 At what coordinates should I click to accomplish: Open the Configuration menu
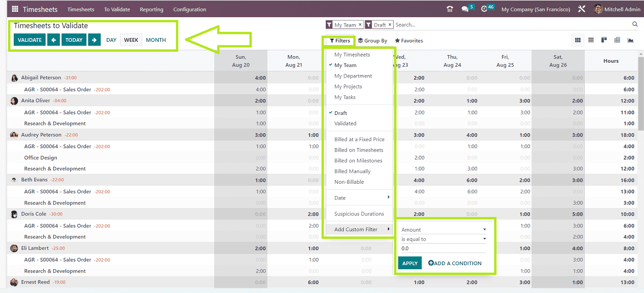click(x=190, y=9)
